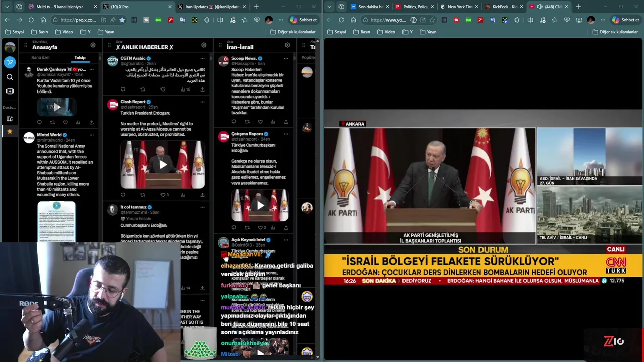Favorite the YouTube page with star icon
The height and width of the screenshot is (362, 644).
click(432, 20)
